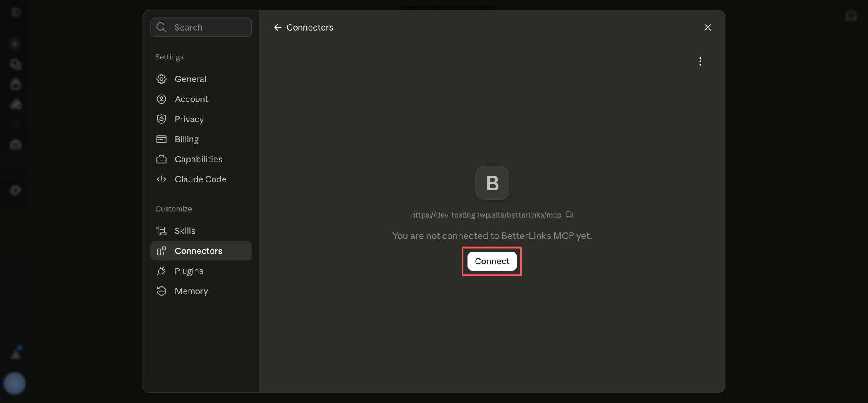Open the Memory section
Screen dimensions: 868x403
(201, 291)
